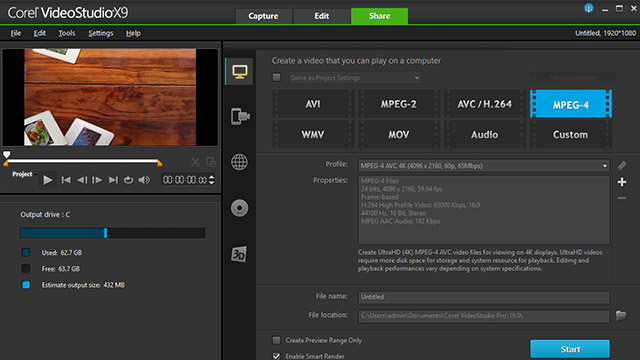Play the project preview
The width and height of the screenshot is (640, 360).
click(47, 180)
